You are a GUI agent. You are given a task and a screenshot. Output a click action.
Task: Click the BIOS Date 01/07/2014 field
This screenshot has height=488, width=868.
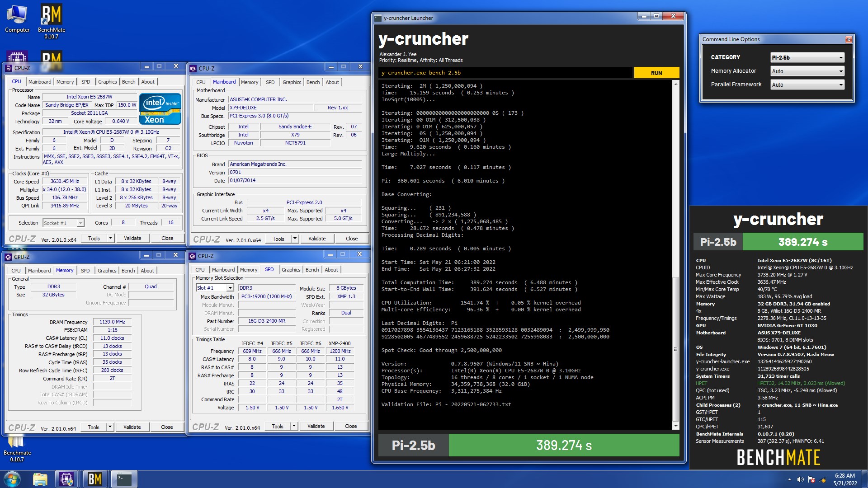click(x=295, y=180)
